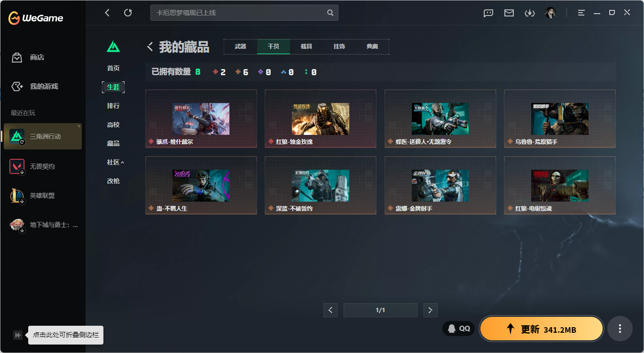Click the Store bag icon
Viewport: 644px width, 353px height.
17,57
